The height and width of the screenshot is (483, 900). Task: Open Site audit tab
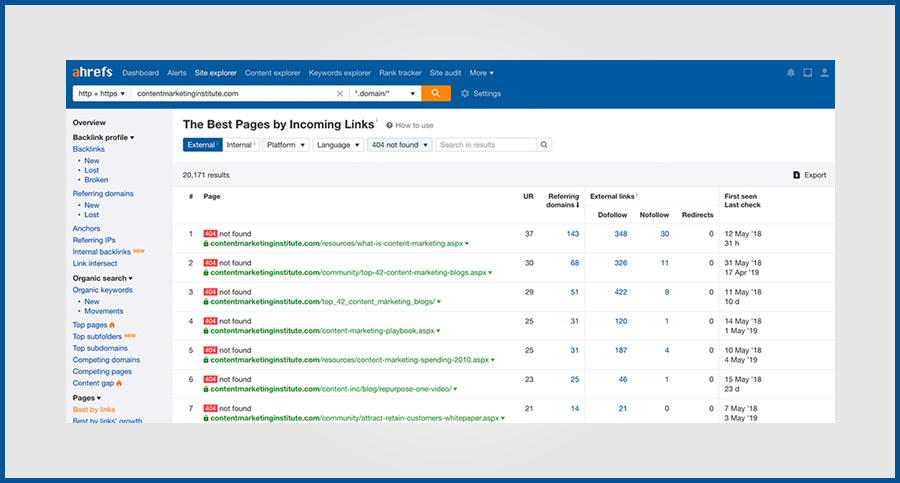point(445,73)
